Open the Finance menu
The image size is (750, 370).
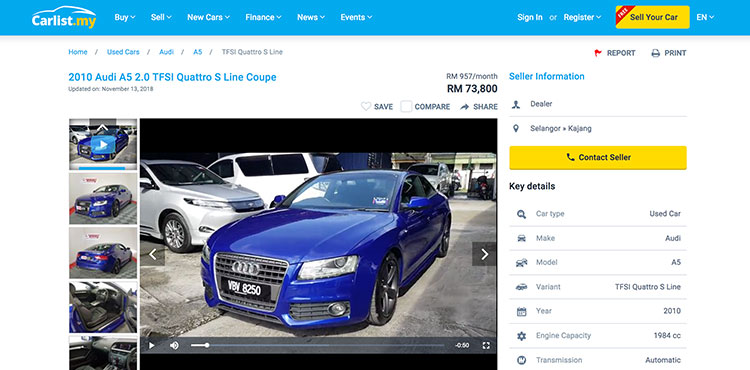tap(263, 17)
